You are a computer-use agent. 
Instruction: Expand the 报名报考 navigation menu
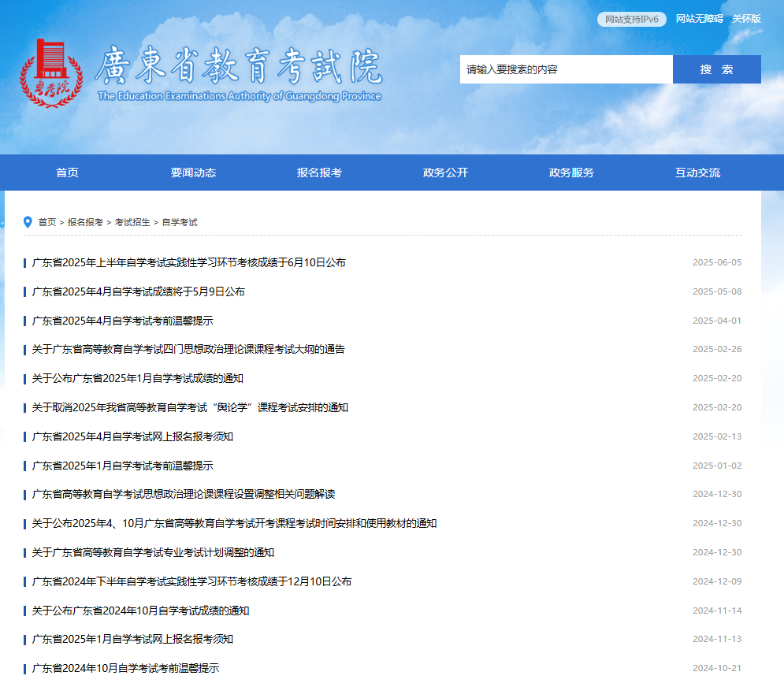click(x=319, y=173)
